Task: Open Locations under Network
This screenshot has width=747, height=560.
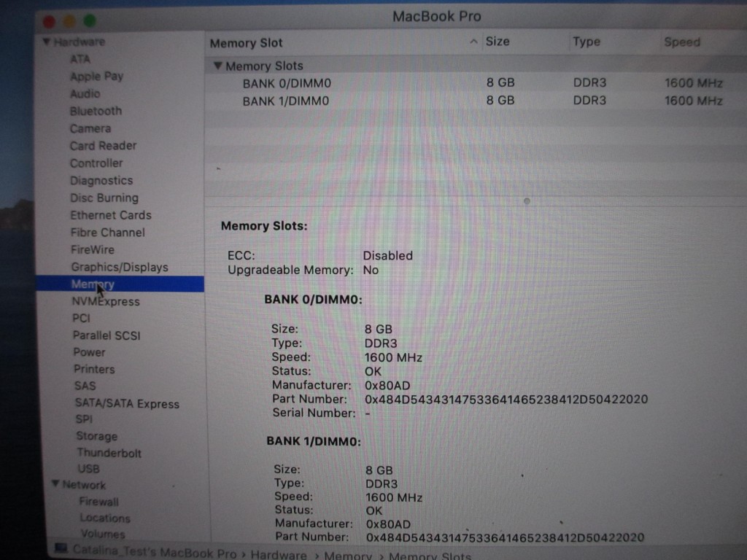Action: click(105, 518)
